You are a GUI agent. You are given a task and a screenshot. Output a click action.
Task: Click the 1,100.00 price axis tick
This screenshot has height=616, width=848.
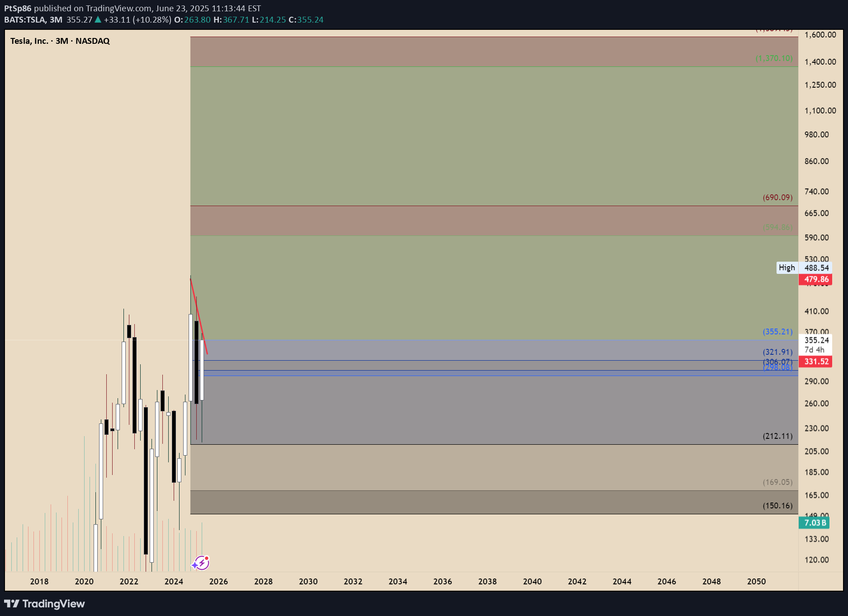click(820, 111)
